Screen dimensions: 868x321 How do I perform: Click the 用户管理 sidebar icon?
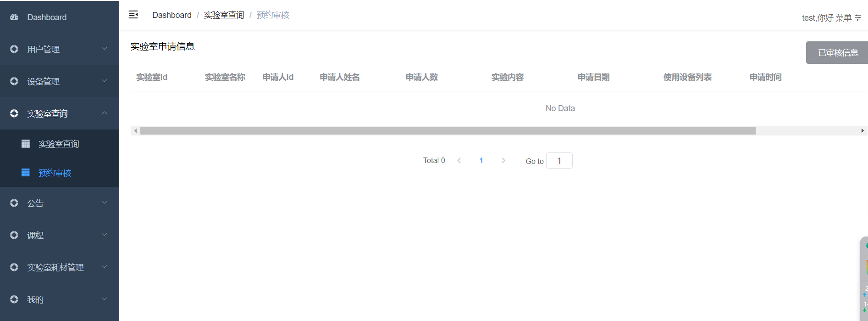[x=14, y=49]
